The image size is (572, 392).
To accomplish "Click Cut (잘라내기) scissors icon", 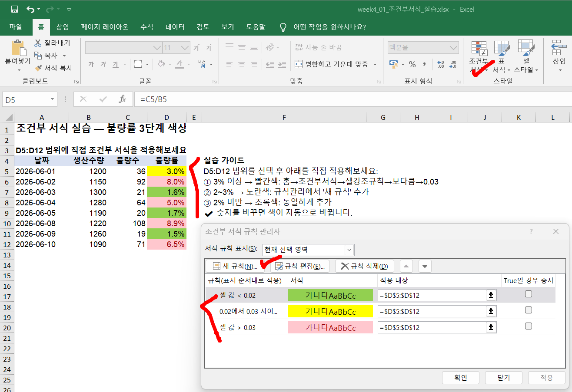I will pyautogui.click(x=38, y=43).
